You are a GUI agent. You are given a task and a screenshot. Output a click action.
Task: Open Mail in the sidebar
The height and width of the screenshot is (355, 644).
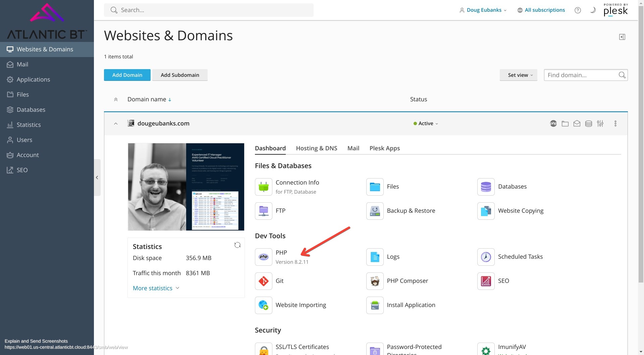pos(47,64)
